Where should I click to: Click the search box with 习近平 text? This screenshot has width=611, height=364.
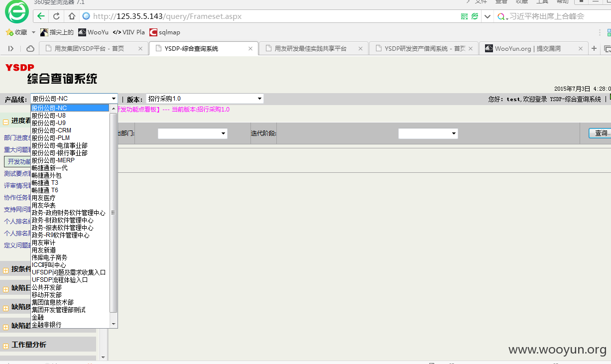(x=553, y=16)
